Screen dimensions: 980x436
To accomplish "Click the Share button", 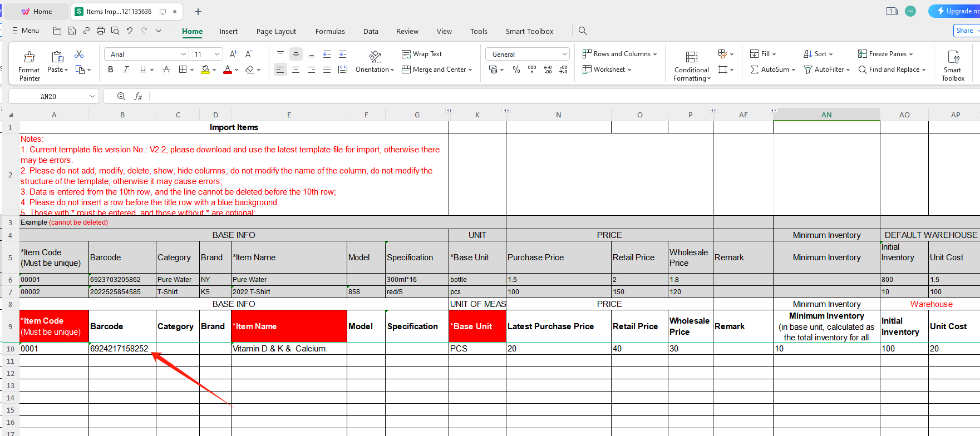I will (x=965, y=31).
